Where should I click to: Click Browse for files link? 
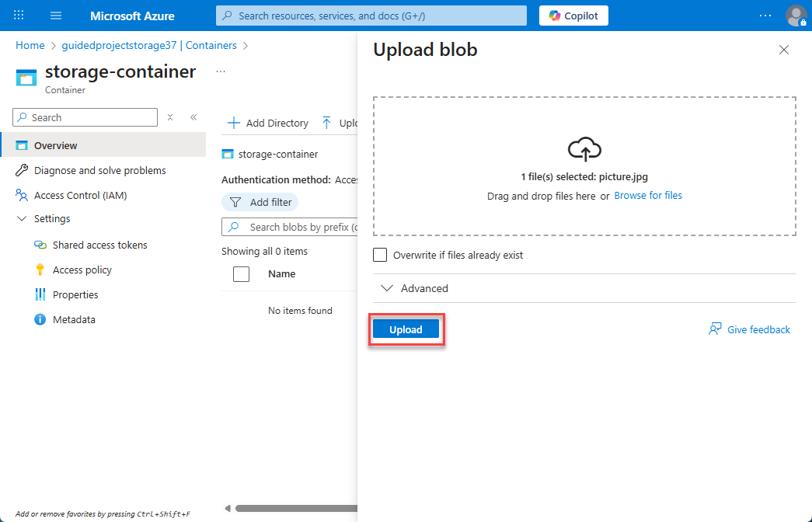(648, 195)
